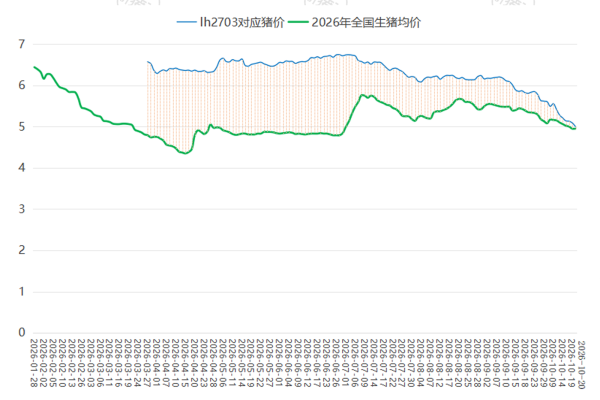Click the blue line's starting point
Screen dimensions: 600x400
[x=148, y=61]
